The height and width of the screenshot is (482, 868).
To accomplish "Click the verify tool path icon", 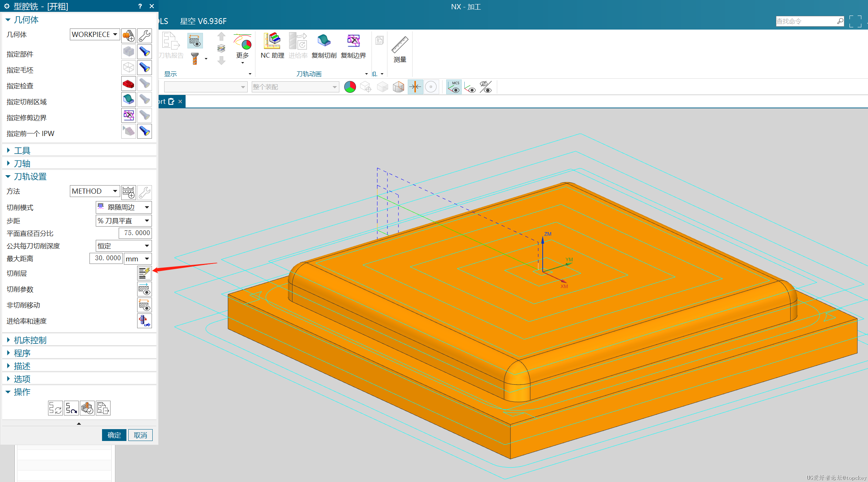I will pos(87,408).
